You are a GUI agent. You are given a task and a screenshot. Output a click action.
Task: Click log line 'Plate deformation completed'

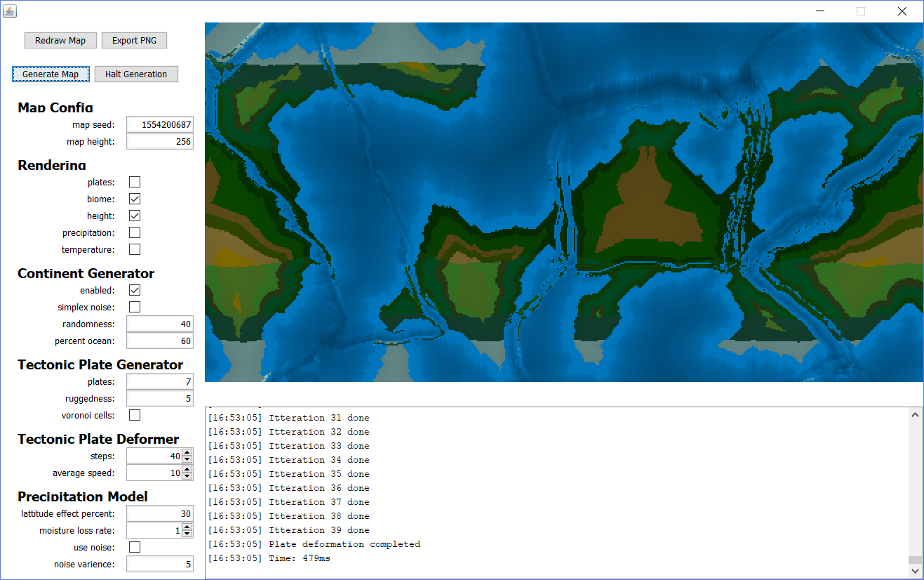pyautogui.click(x=314, y=544)
